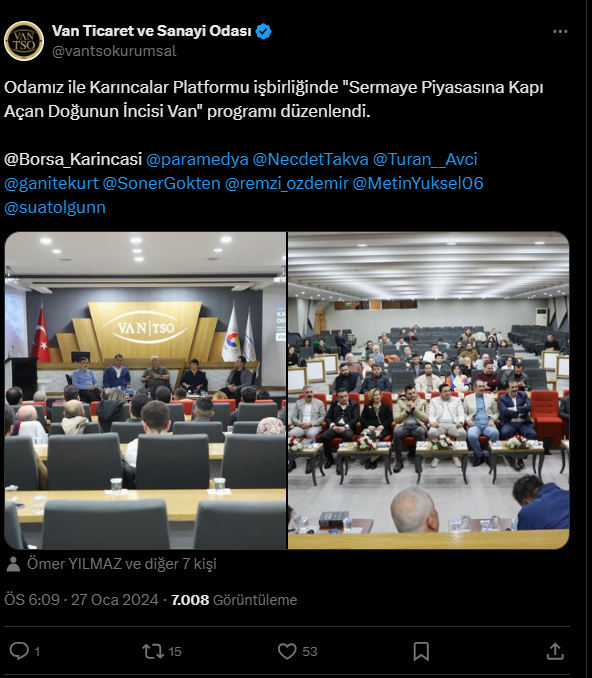Click the share upload icon
Image resolution: width=592 pixels, height=678 pixels.
(555, 651)
